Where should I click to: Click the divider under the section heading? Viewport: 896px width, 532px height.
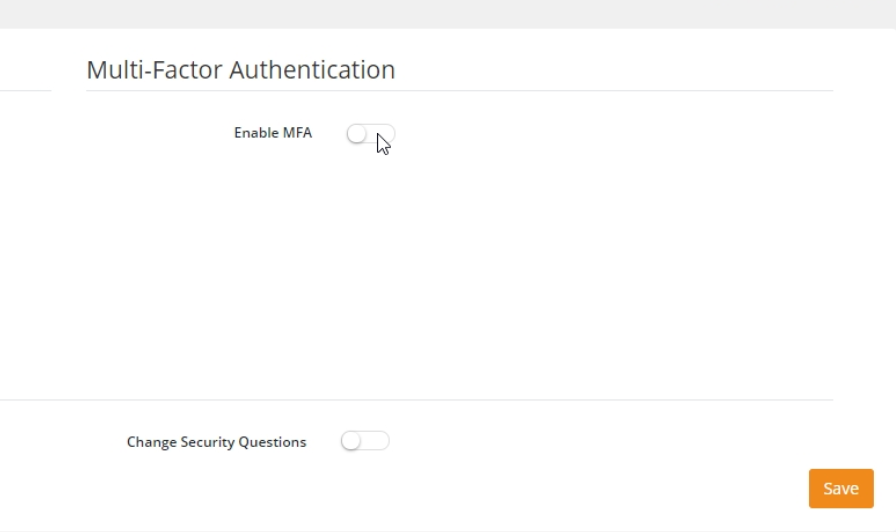click(x=459, y=90)
